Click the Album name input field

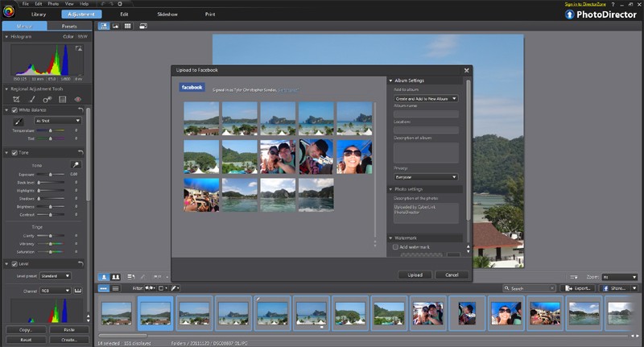tap(426, 114)
